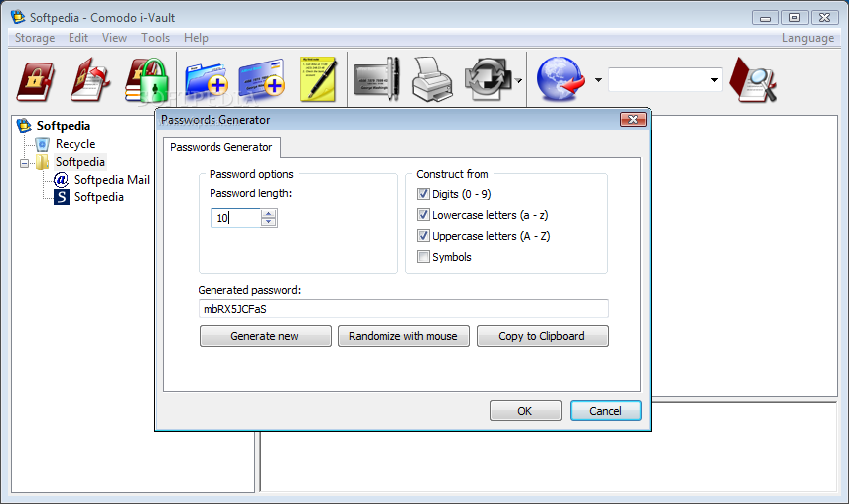Image resolution: width=849 pixels, height=504 pixels.
Task: Close the Passwords Generator dialog
Action: [x=633, y=119]
